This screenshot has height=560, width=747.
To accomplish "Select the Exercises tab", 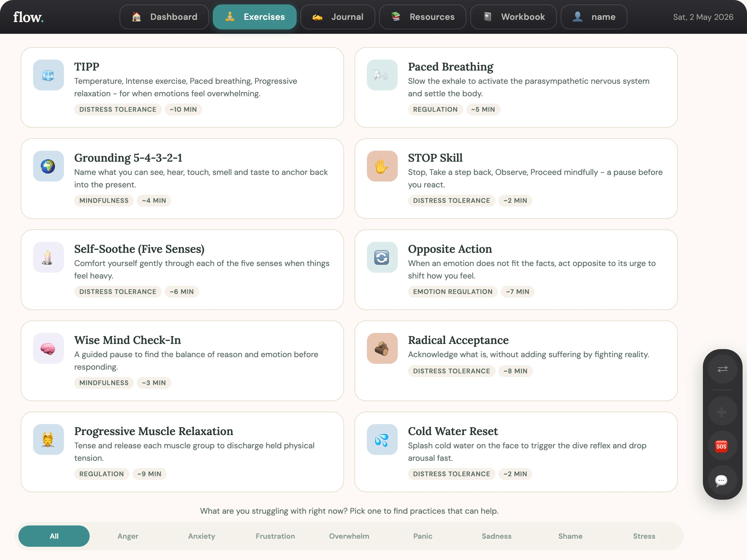I will [255, 17].
